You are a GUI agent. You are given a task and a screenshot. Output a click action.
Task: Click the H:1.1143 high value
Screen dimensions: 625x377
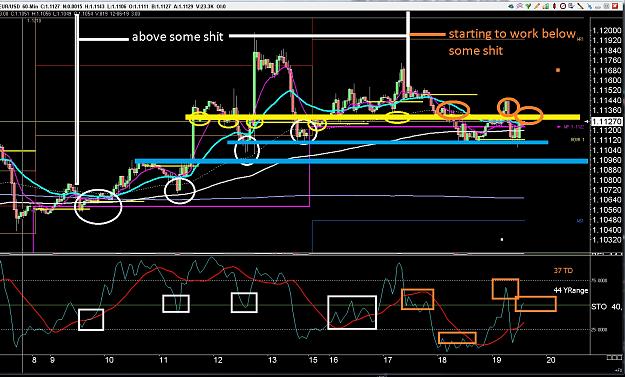point(94,6)
